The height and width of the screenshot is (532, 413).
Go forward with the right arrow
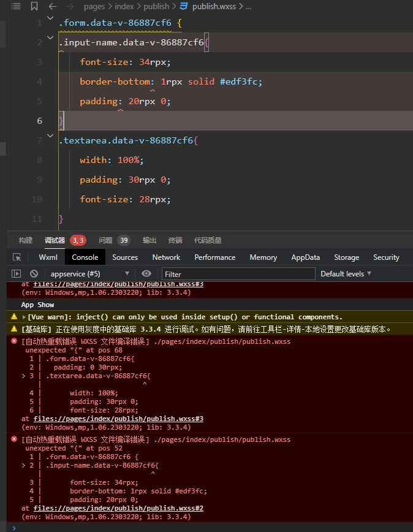pyautogui.click(x=70, y=6)
